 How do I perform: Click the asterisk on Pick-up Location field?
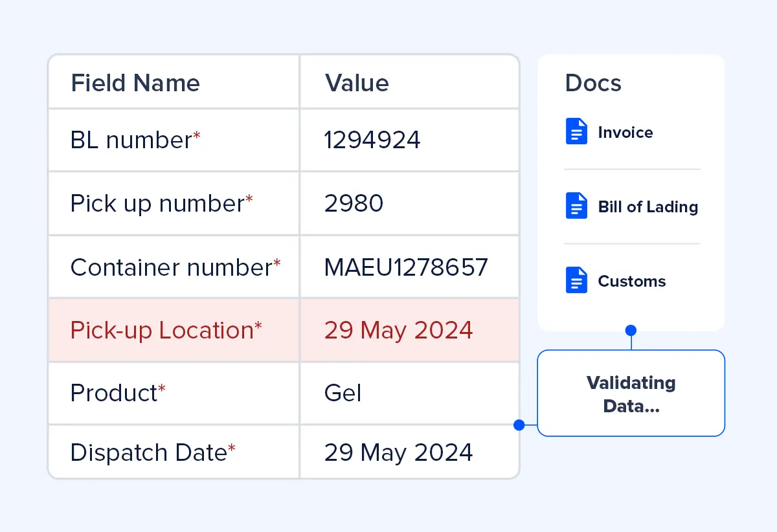(x=258, y=324)
